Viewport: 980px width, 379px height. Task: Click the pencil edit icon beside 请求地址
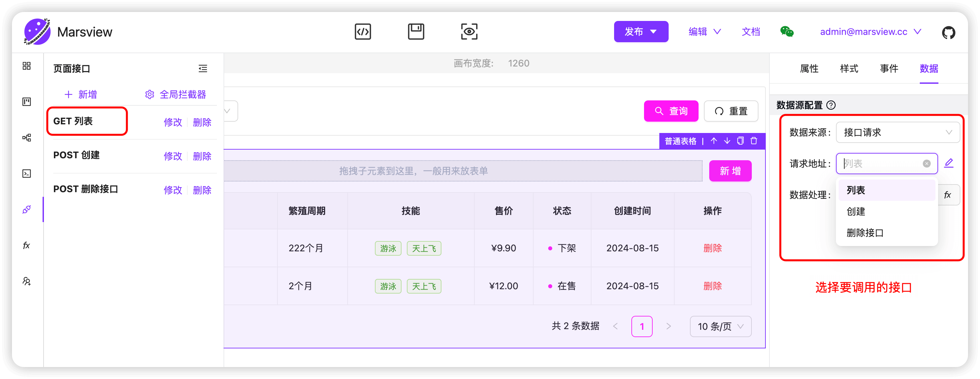[949, 163]
